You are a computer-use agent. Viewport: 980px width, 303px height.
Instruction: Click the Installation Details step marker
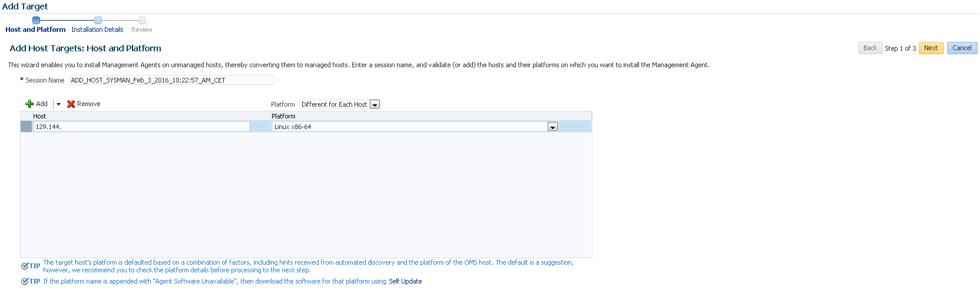point(98,20)
